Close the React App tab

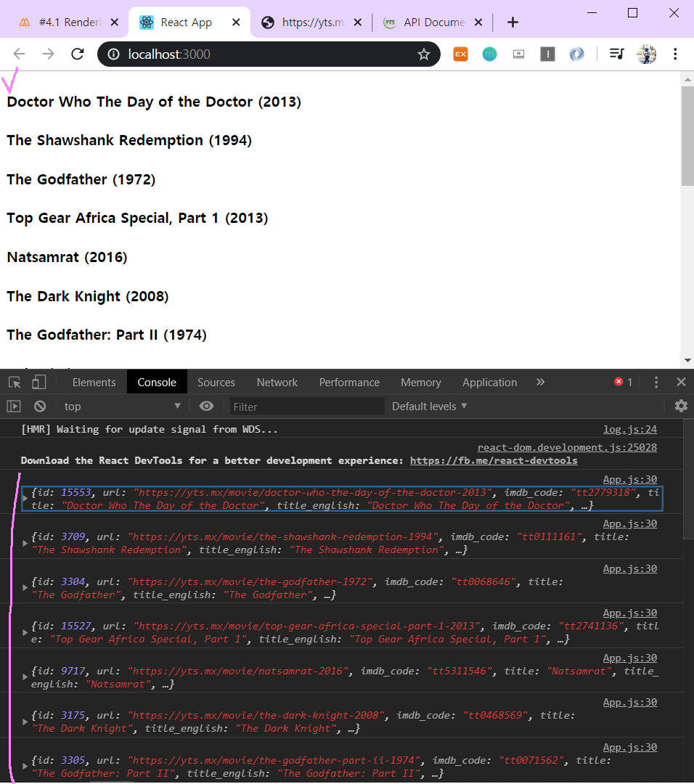point(236,22)
